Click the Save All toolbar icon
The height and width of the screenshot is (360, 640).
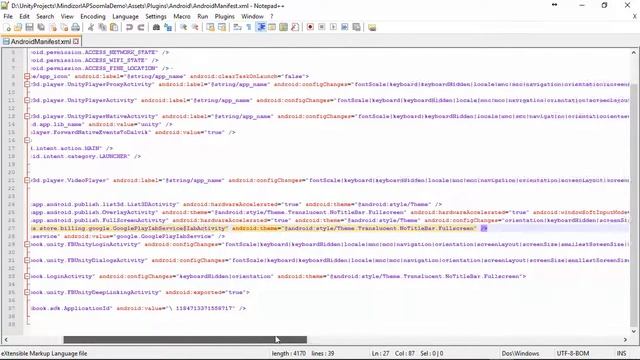coord(41,27)
